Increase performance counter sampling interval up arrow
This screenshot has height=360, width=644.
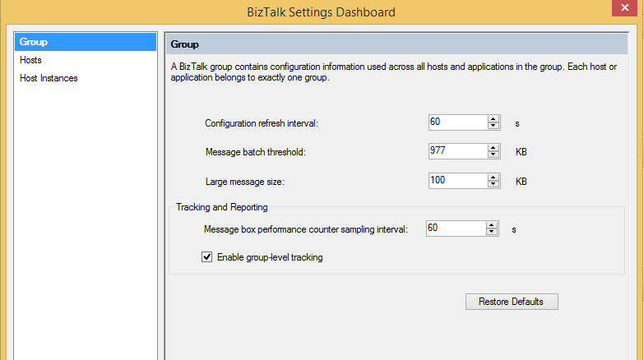[x=492, y=225]
